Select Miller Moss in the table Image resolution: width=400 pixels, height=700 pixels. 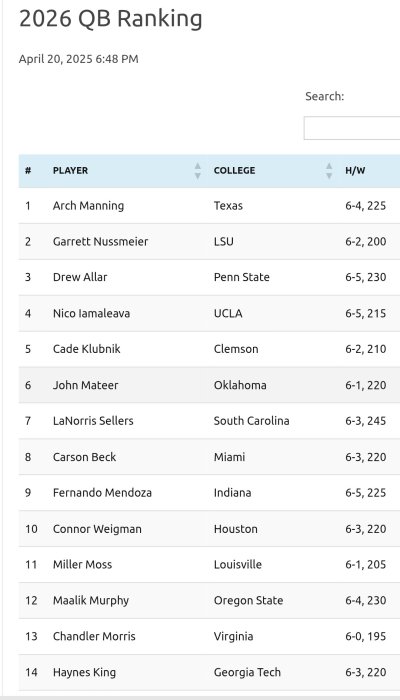(x=82, y=565)
